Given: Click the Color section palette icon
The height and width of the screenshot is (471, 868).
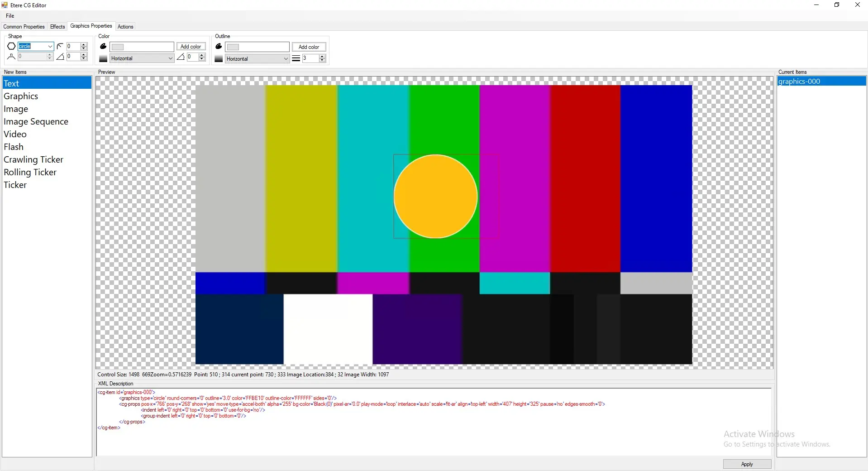Looking at the screenshot, I should pos(103,47).
